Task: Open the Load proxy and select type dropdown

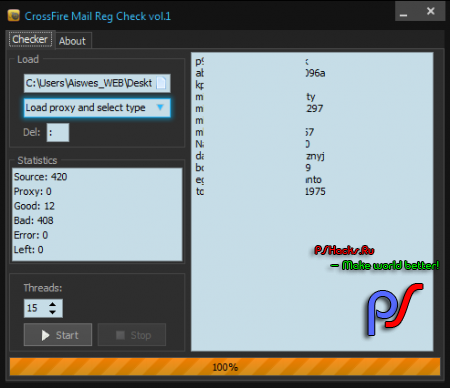Action: [x=97, y=108]
